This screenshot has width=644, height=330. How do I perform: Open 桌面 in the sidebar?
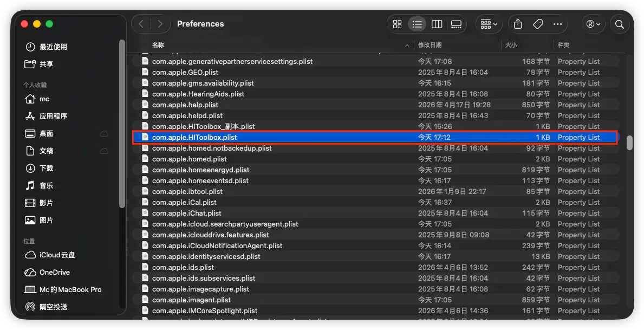(x=39, y=133)
